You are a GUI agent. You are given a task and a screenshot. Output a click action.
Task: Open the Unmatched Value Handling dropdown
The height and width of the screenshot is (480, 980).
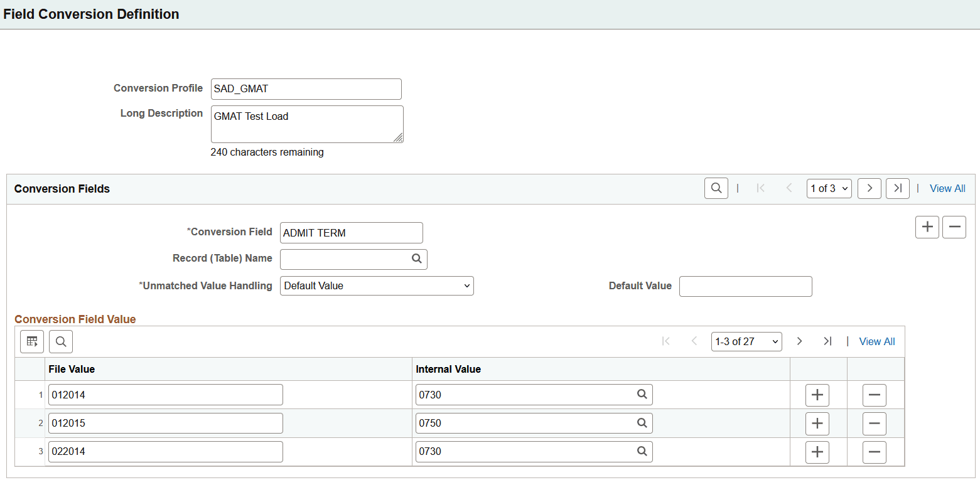(377, 285)
